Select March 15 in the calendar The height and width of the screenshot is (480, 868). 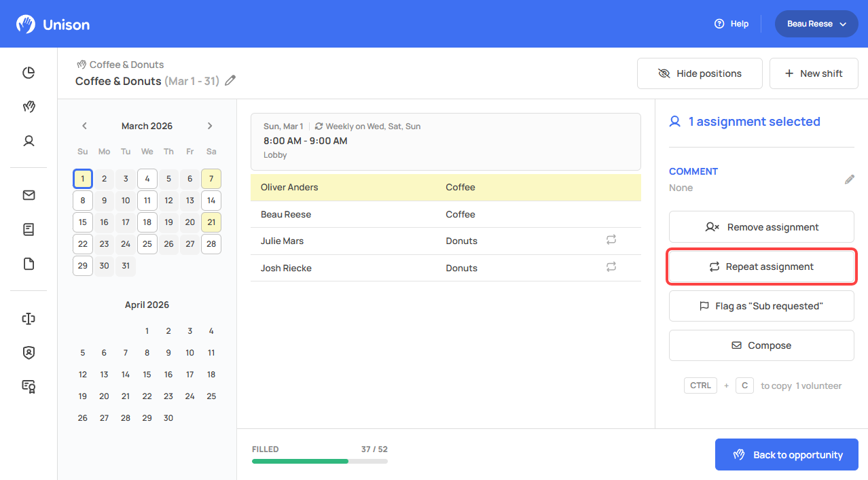pyautogui.click(x=83, y=222)
